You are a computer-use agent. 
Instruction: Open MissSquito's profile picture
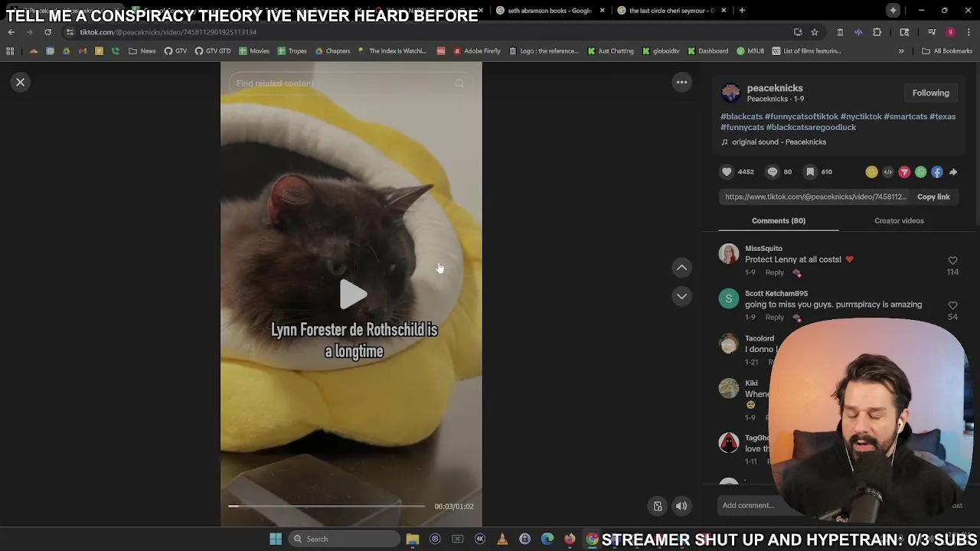click(x=729, y=253)
